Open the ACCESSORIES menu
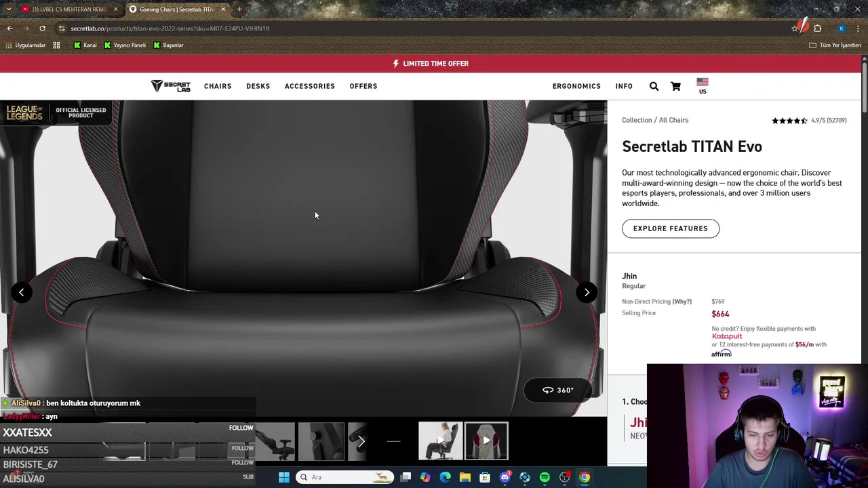Viewport: 868px width, 488px height. pyautogui.click(x=310, y=86)
